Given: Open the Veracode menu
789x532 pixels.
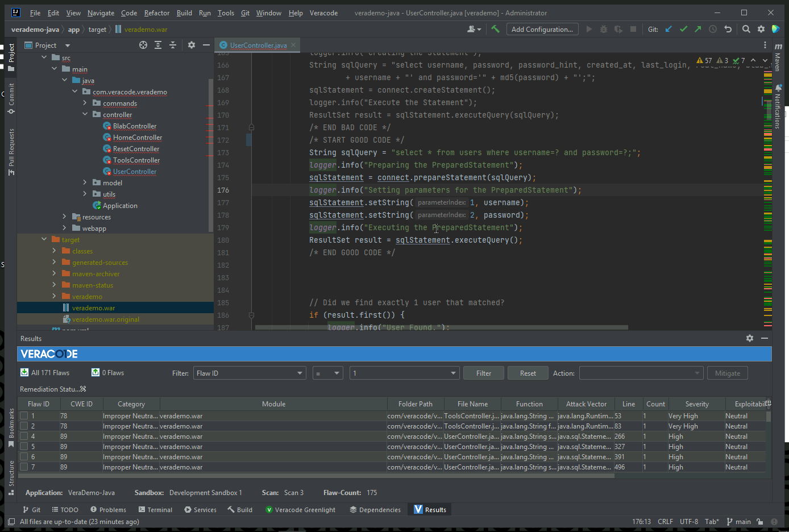Looking at the screenshot, I should point(323,13).
